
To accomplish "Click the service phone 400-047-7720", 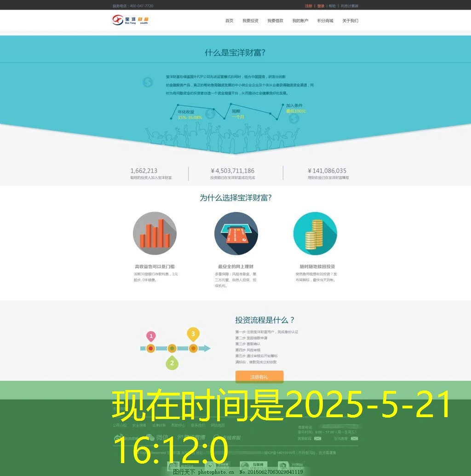I will click(142, 6).
